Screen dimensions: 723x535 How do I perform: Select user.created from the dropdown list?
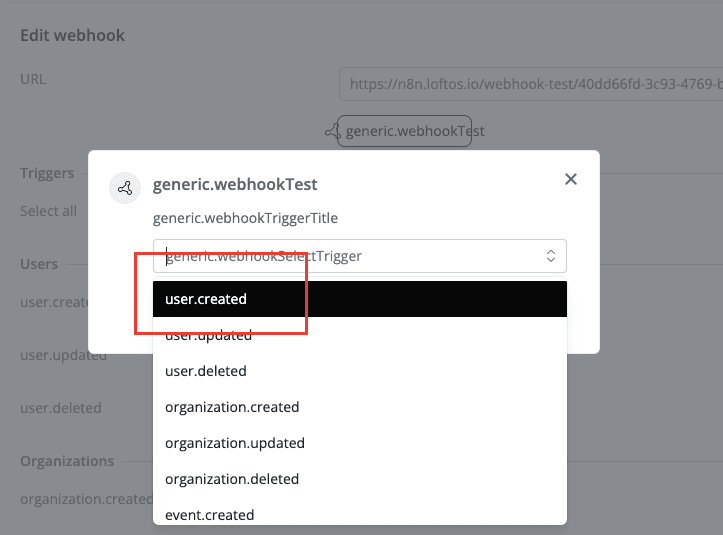point(360,299)
